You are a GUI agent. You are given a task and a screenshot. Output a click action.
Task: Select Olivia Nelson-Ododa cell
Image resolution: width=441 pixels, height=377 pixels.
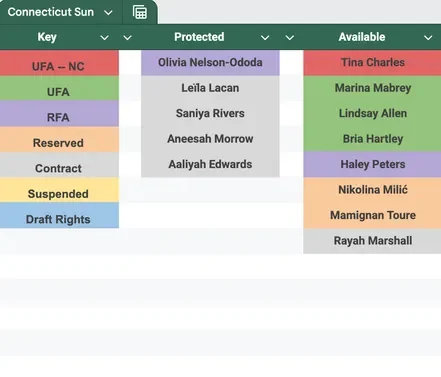[x=210, y=63]
